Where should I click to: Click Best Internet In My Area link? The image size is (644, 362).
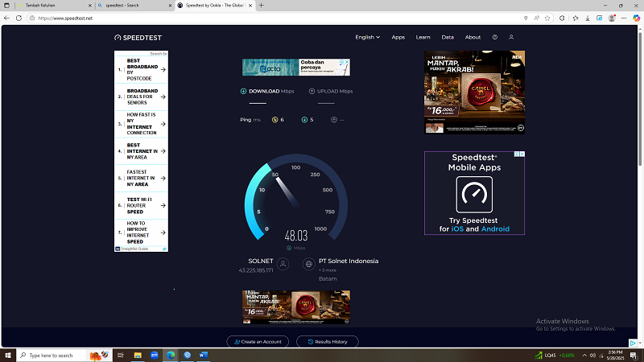click(x=142, y=151)
